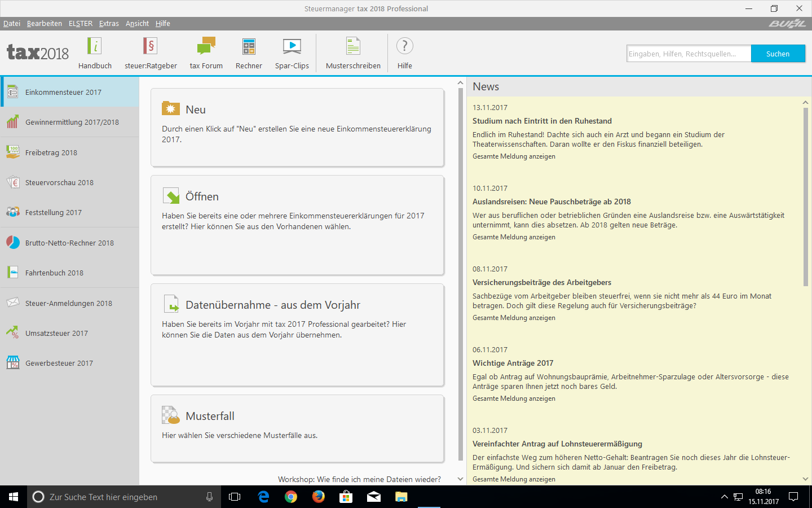Open the Neu card heading
The image size is (812, 508).
tap(196, 110)
